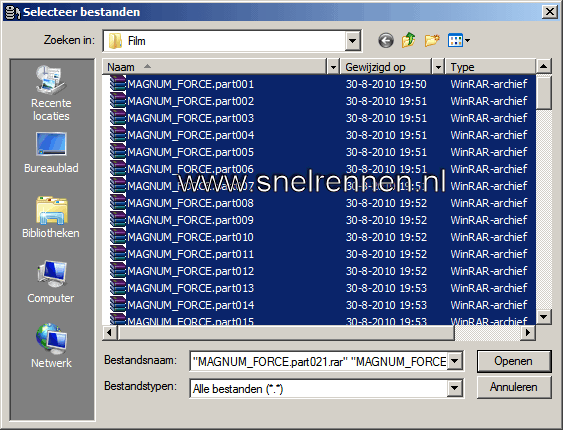Open Computer in the sidebar
Screen dimensions: 563x430
[x=51, y=282]
